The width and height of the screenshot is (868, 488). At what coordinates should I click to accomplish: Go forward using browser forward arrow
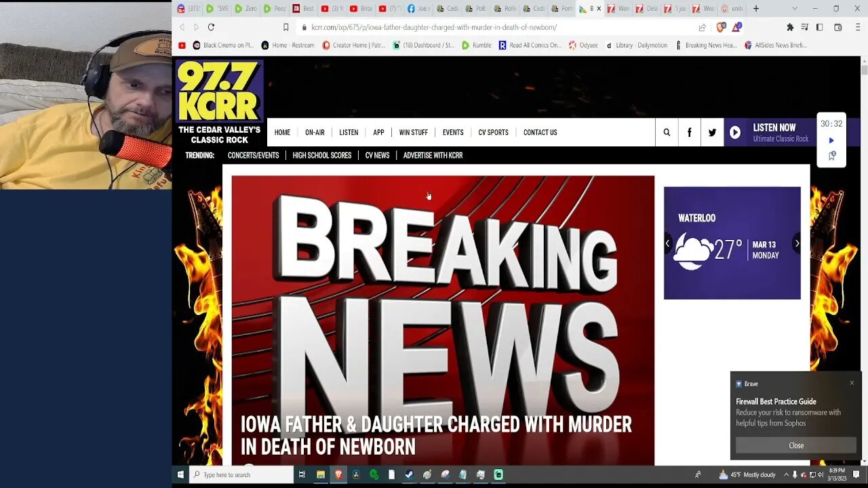(x=196, y=27)
